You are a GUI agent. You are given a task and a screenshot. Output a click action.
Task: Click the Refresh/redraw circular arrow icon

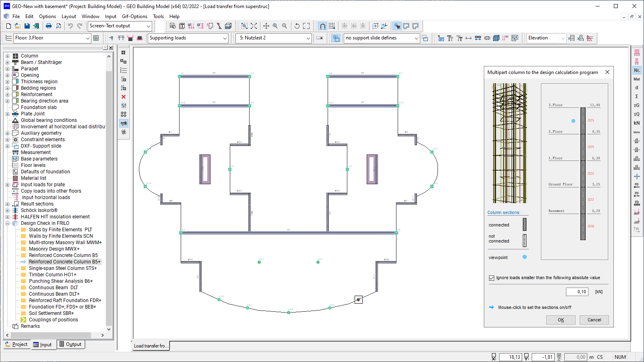point(297,26)
